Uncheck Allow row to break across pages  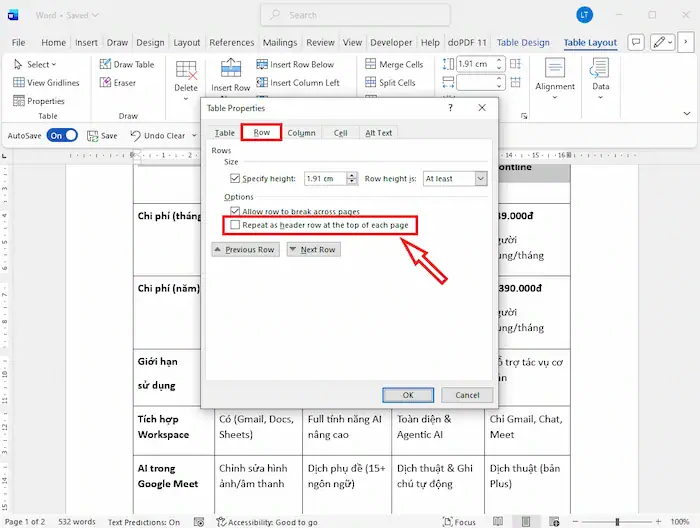[235, 212]
